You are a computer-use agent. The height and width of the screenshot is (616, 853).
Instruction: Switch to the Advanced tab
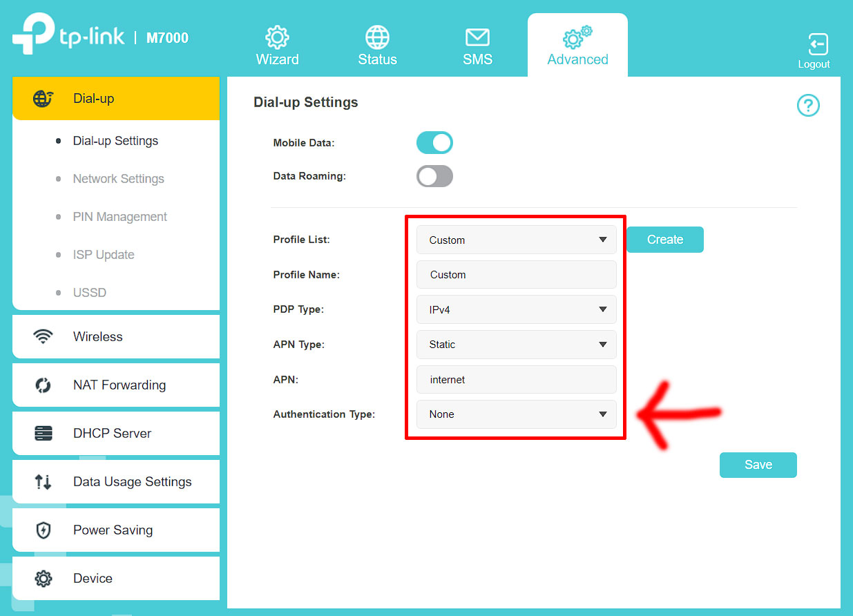click(x=577, y=46)
